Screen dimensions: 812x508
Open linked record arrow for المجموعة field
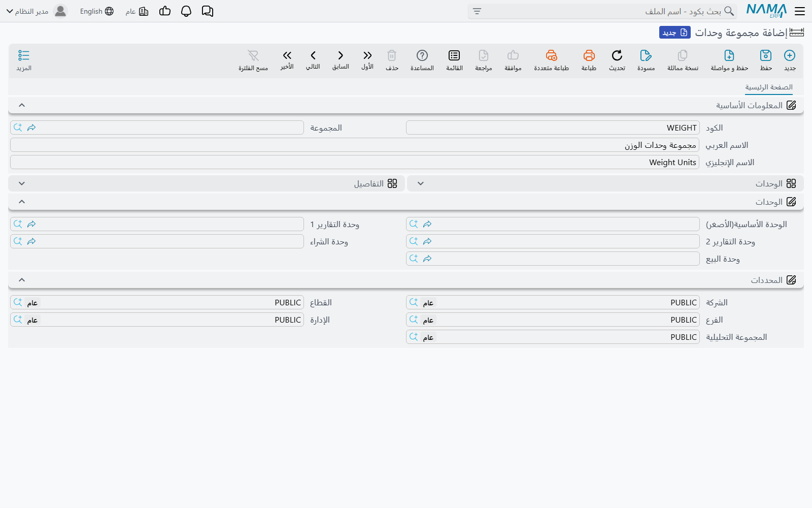click(31, 128)
